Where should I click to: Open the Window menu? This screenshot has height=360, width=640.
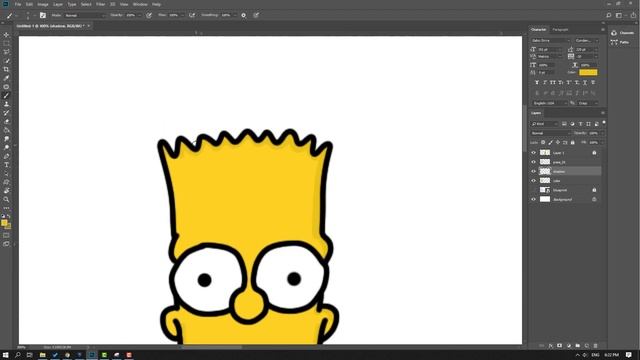pyautogui.click(x=140, y=4)
